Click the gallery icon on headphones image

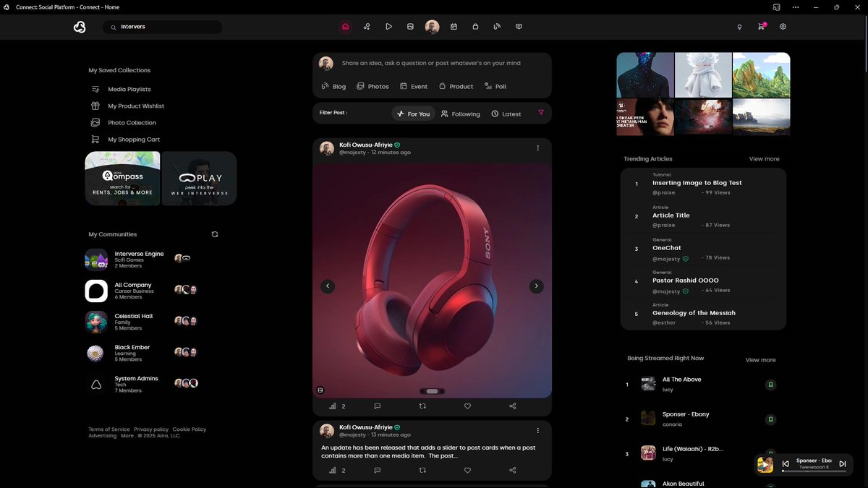pos(320,390)
